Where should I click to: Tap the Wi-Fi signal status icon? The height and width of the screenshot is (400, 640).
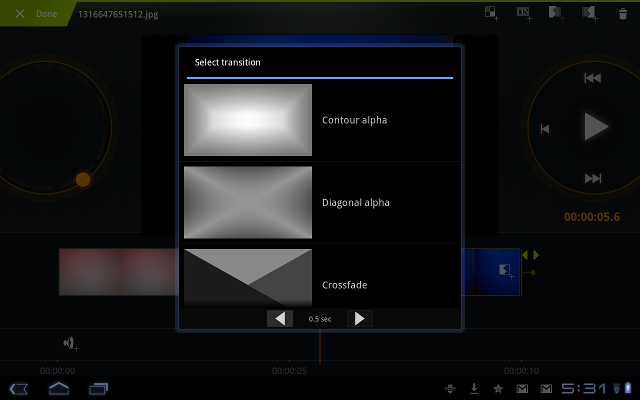(616, 388)
